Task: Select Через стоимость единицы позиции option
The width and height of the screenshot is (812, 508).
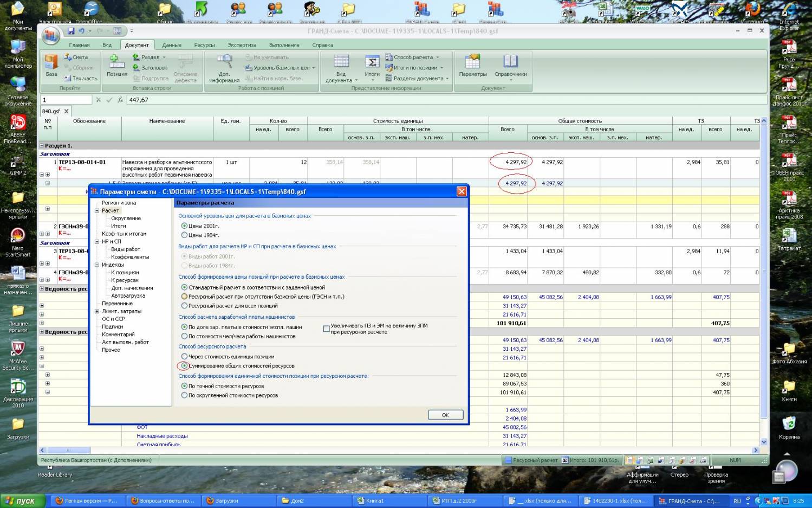Action: pos(184,357)
